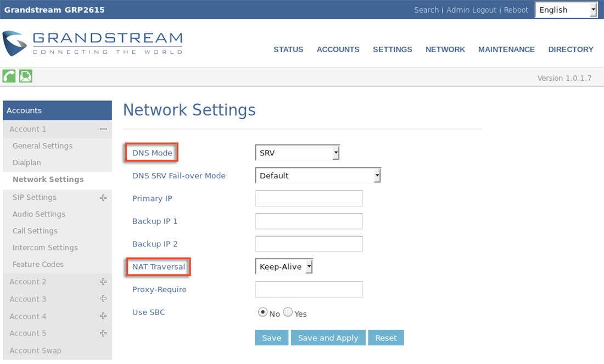Click the Primary IP input field
The width and height of the screenshot is (604, 364).
(309, 198)
